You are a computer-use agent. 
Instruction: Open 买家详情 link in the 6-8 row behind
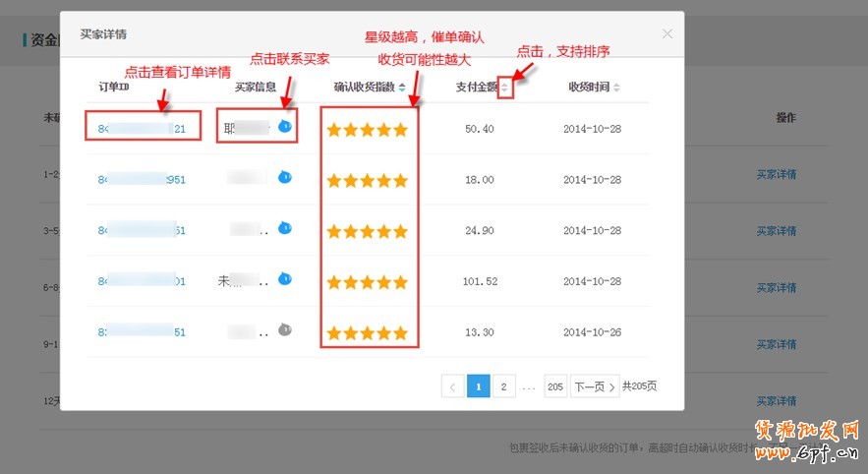tap(777, 287)
